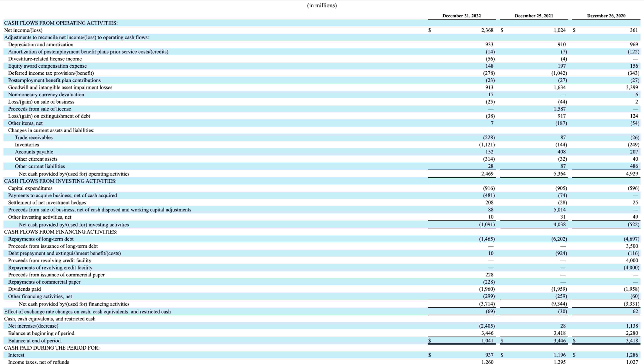Click the Capital expenditures row label
Screen dimensions: 644x364
pos(30,188)
